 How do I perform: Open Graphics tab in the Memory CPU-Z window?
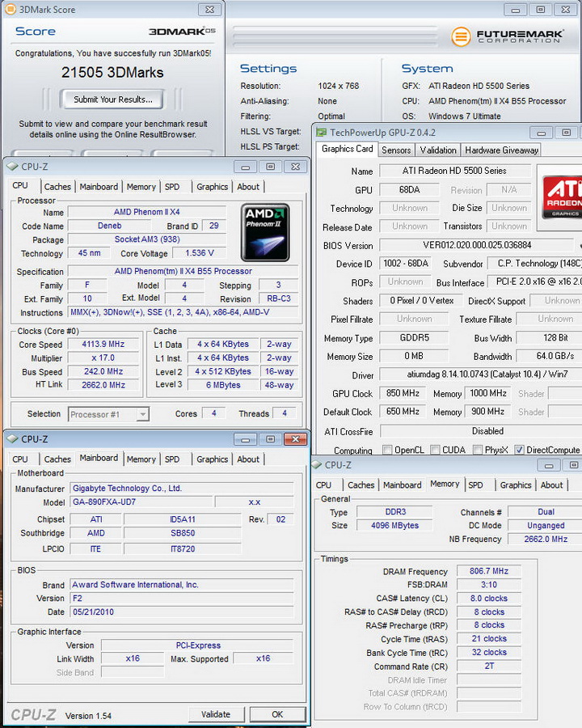tap(516, 485)
